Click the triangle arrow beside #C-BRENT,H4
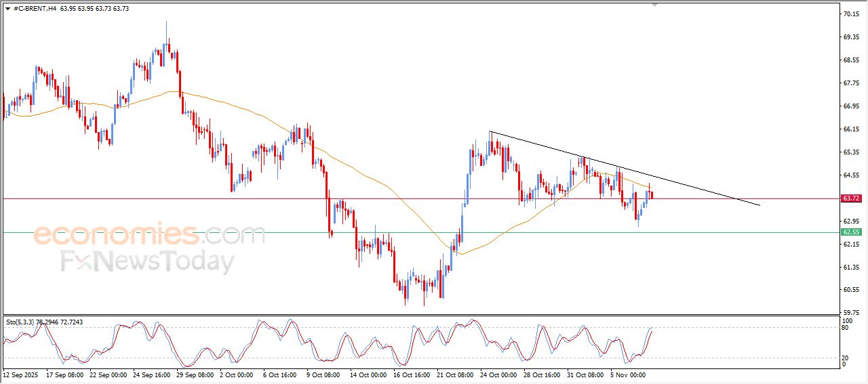868x384 pixels. coord(7,9)
